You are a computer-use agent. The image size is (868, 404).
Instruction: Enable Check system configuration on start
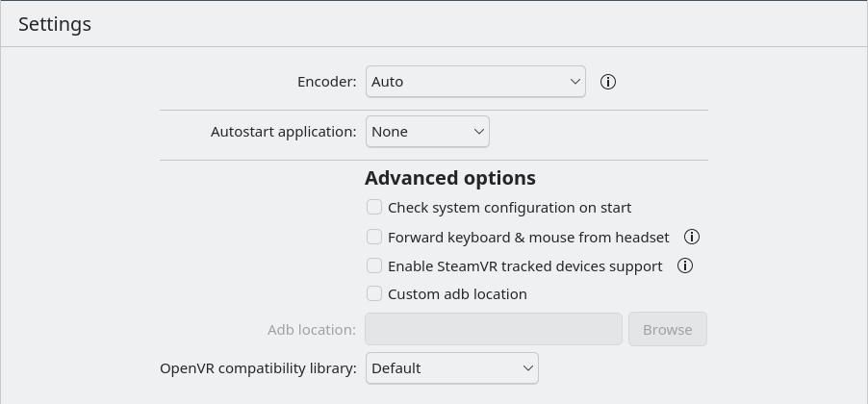(x=374, y=207)
